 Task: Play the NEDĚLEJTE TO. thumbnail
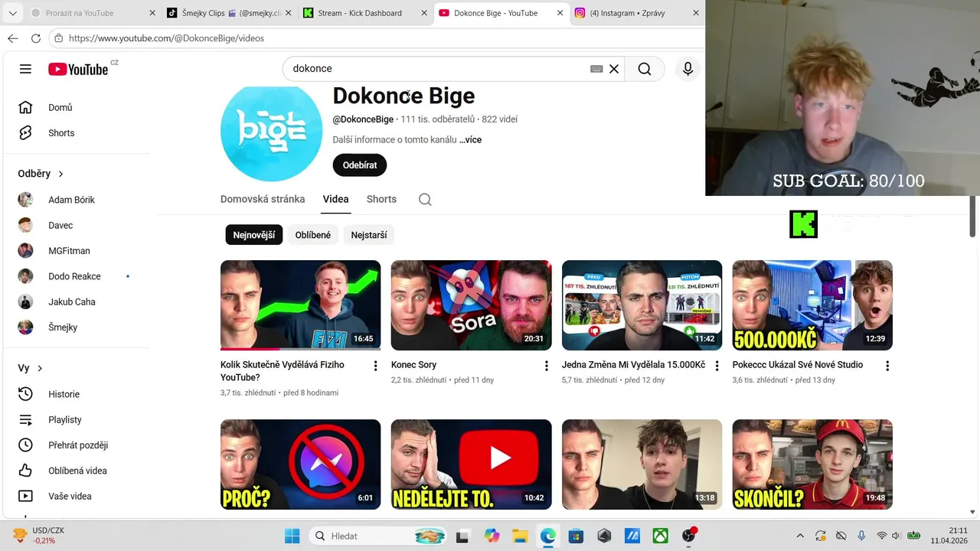tap(471, 465)
